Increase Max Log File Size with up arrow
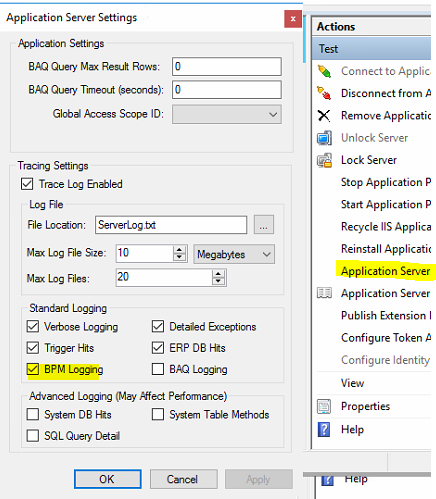 tap(179, 250)
